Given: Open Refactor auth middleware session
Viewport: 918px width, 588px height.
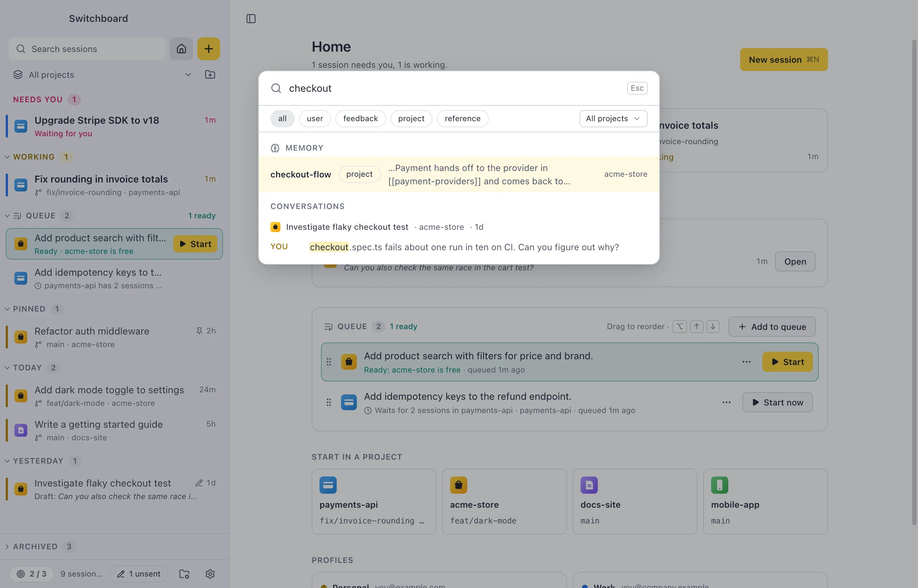Looking at the screenshot, I should [x=114, y=337].
